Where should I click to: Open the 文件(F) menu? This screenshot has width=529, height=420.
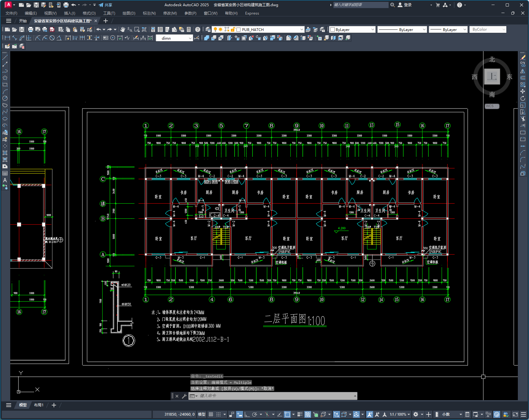(11, 13)
